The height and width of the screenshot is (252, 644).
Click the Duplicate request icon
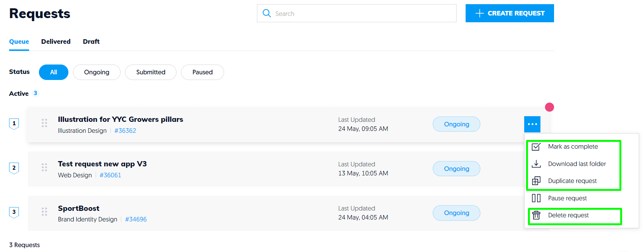[x=536, y=181]
